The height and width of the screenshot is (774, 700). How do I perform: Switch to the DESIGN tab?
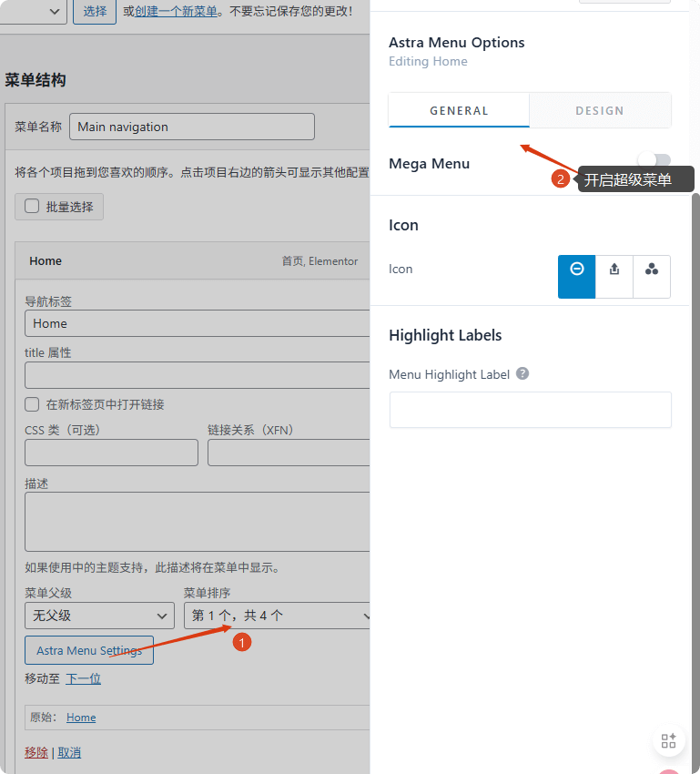600,110
